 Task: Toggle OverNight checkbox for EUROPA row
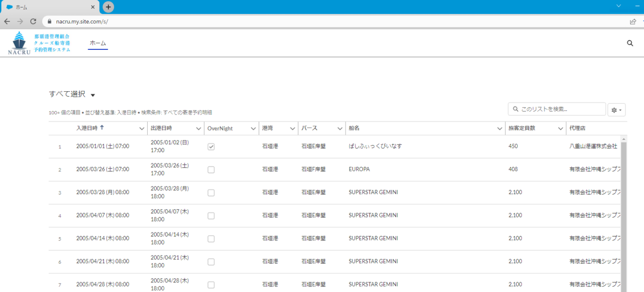click(211, 170)
